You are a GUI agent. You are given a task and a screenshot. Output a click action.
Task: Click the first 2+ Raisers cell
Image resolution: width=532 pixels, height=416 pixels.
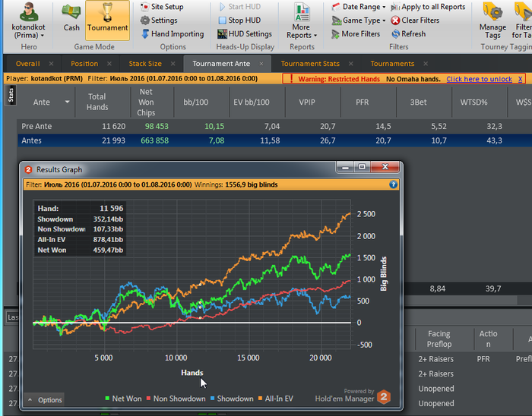tap(435, 359)
